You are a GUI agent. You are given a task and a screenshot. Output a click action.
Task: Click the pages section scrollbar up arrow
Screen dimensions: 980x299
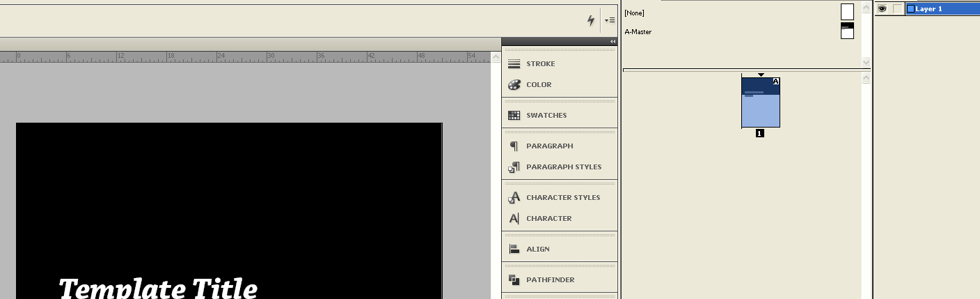pos(867,79)
